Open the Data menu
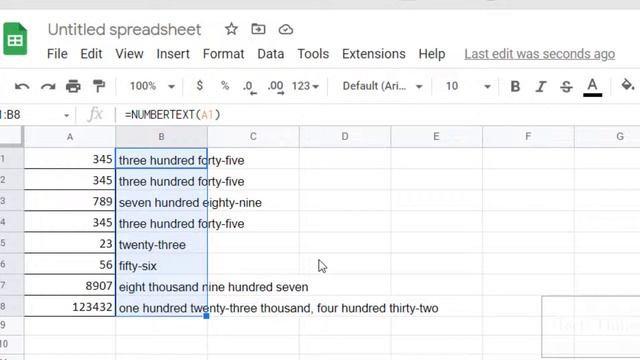The width and height of the screenshot is (640, 360). 271,54
